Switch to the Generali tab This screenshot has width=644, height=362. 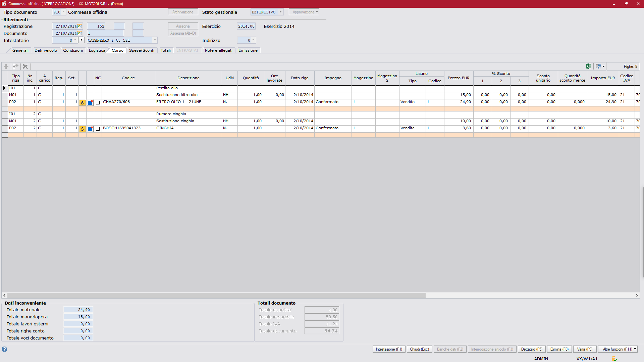tap(20, 50)
